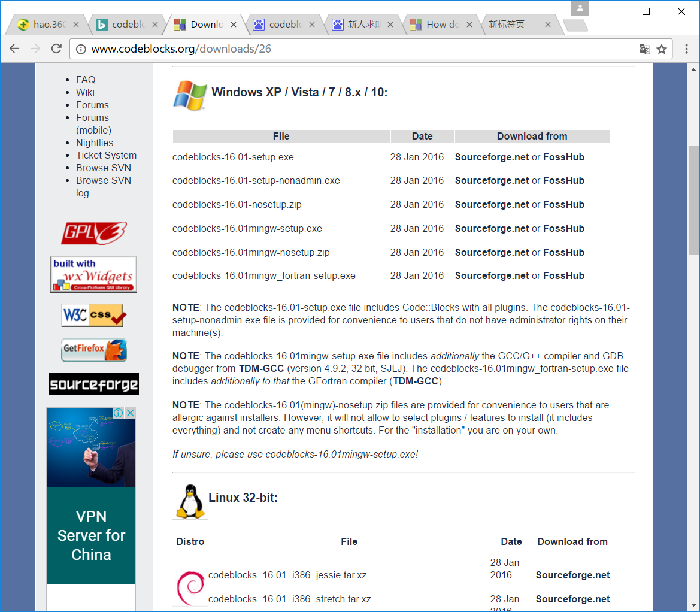The image size is (700, 612).
Task: Click the Get Firefox badge
Action: click(94, 350)
